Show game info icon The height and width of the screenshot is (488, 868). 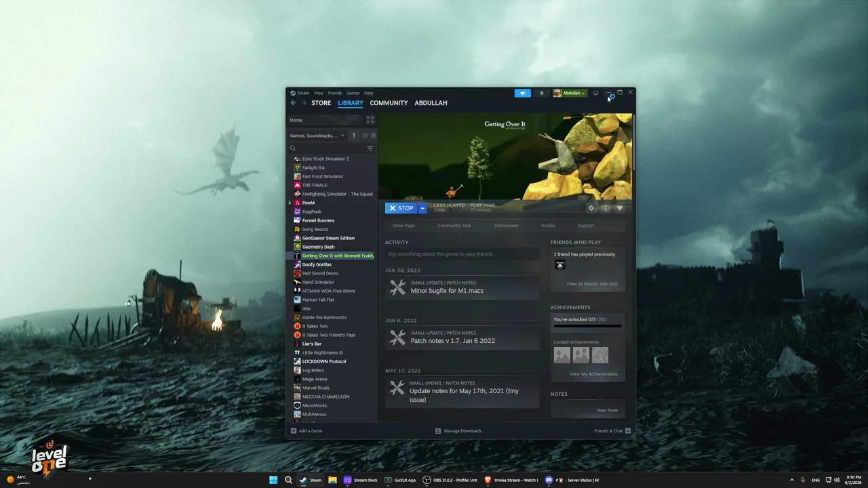pyautogui.click(x=606, y=208)
